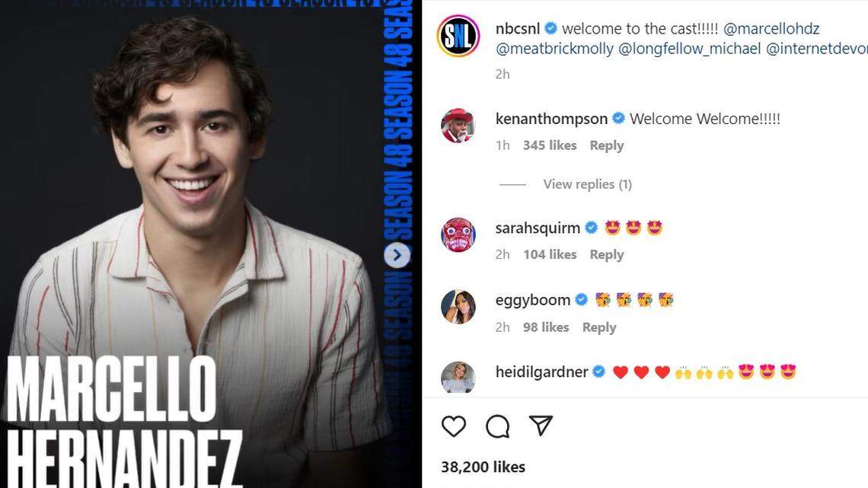Image resolution: width=868 pixels, height=488 pixels.
Task: Expand replies under kenanthompson's comment
Action: (x=587, y=183)
